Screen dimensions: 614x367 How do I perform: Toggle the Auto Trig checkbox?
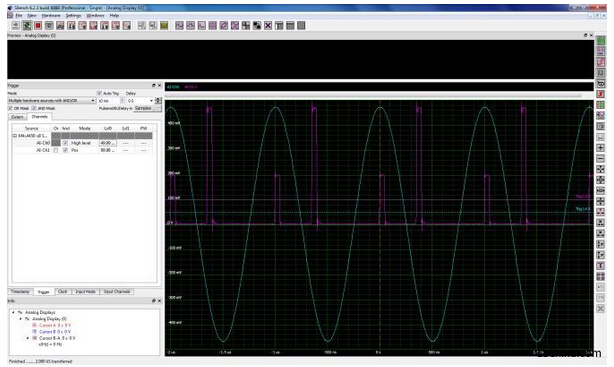[x=99, y=93]
